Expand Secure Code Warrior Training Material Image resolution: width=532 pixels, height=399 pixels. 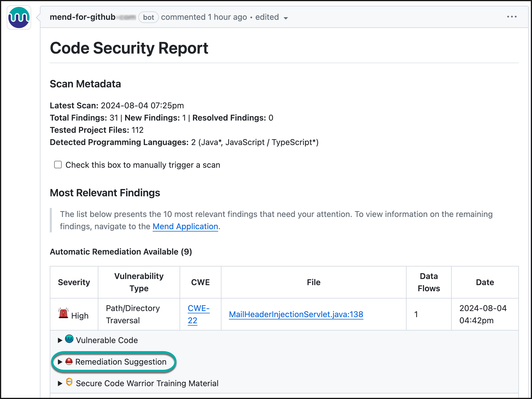click(x=60, y=383)
